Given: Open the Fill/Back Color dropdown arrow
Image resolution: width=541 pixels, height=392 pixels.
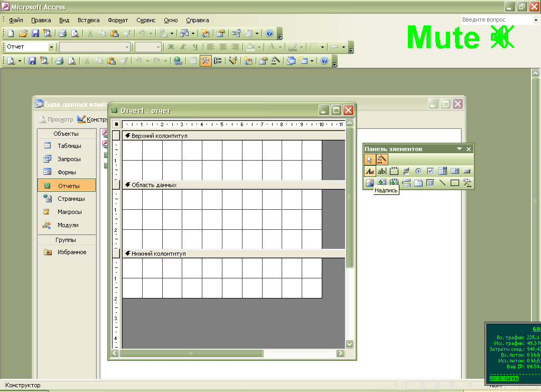Looking at the screenshot, I should [x=259, y=47].
